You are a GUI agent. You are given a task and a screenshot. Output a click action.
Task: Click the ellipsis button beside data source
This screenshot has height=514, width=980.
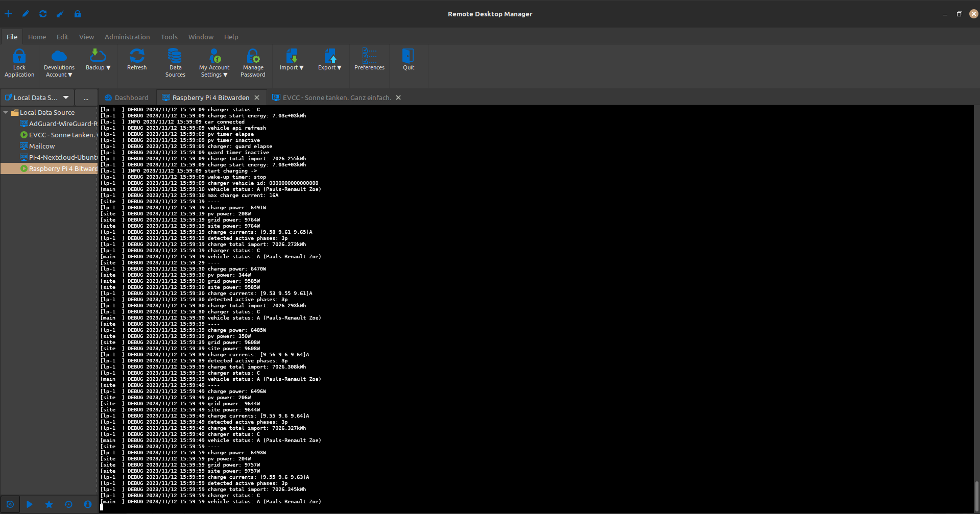click(x=86, y=97)
